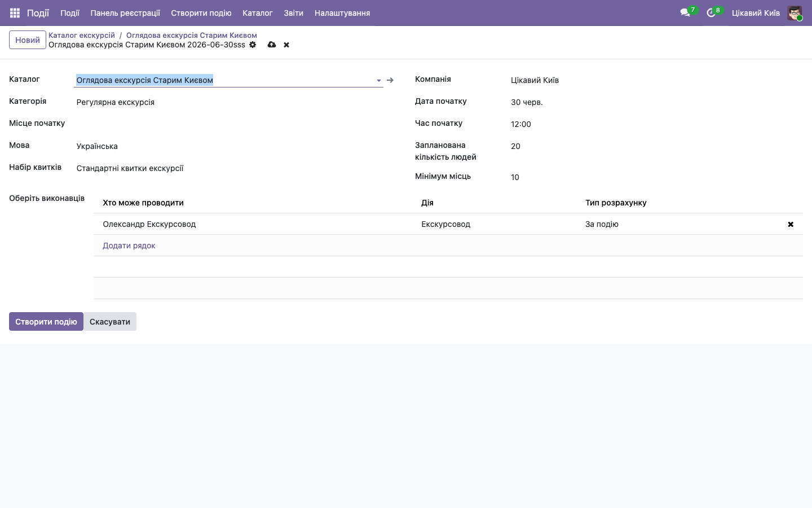Expand the Каталог dropdown arrow
The height and width of the screenshot is (508, 812).
(379, 81)
